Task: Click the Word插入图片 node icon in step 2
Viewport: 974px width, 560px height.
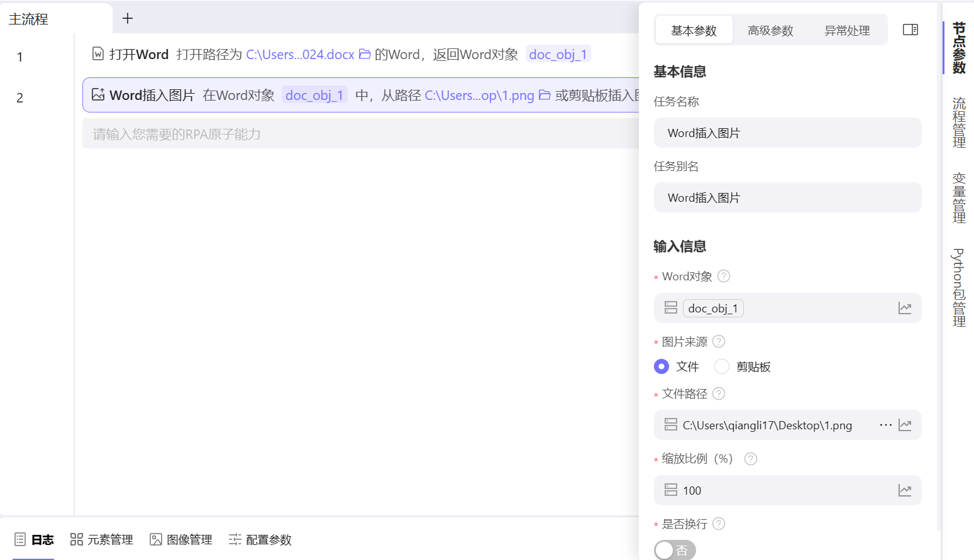Action: (x=97, y=94)
